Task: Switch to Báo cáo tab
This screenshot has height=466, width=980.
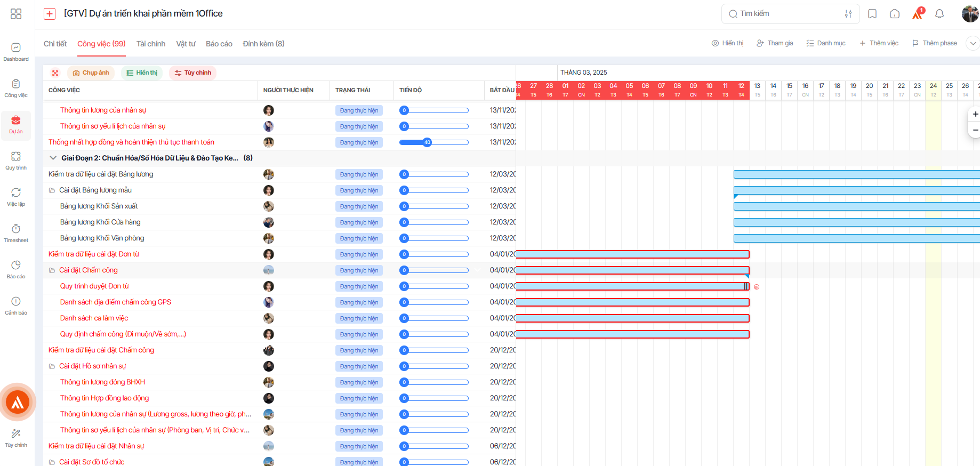Action: click(219, 44)
